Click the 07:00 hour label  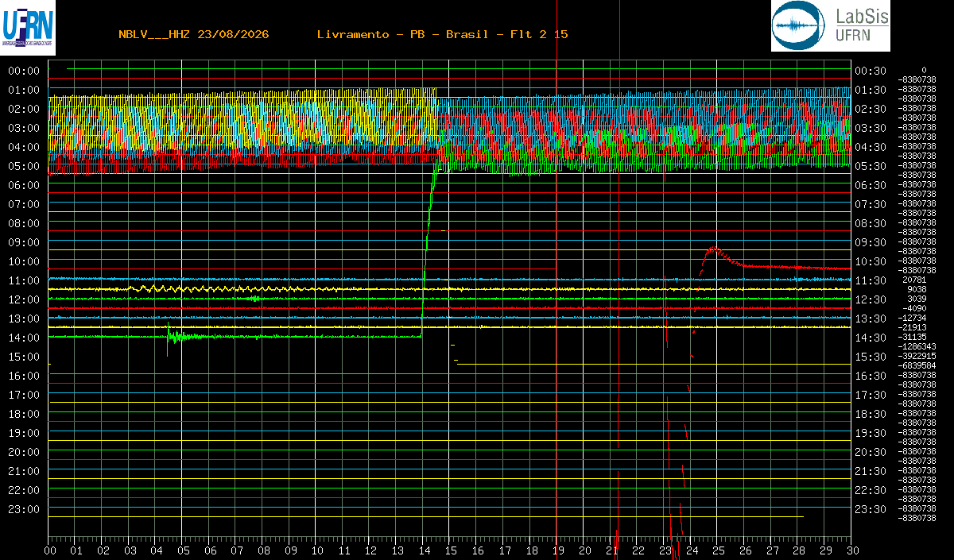click(23, 204)
